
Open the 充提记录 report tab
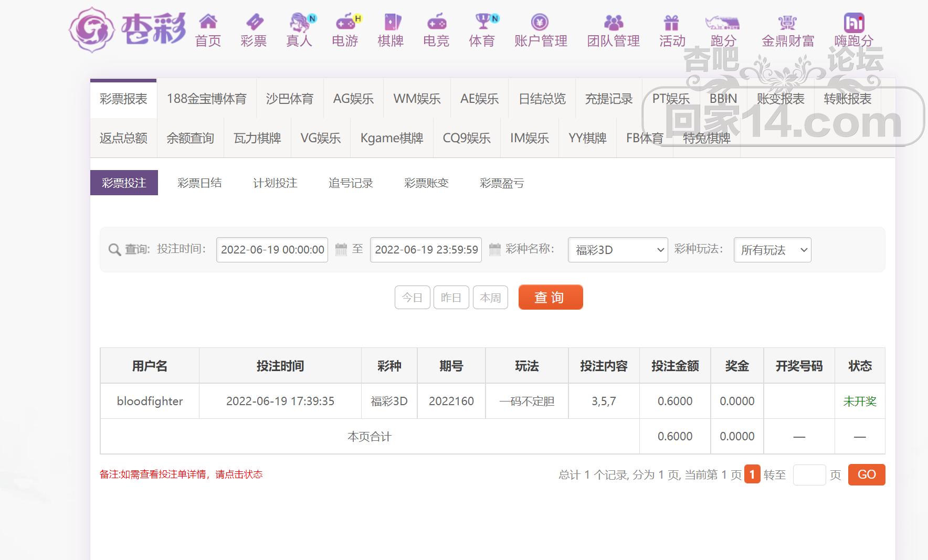[x=609, y=99]
